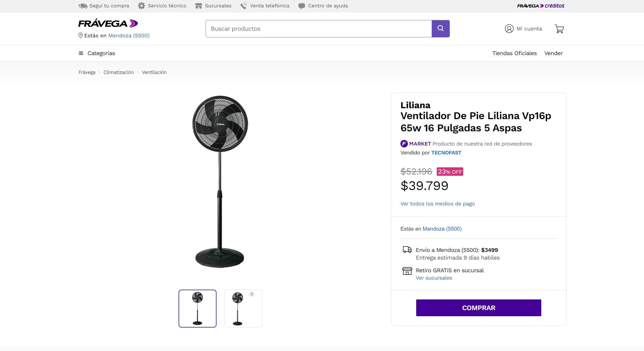Click the location pin beside Estás en
This screenshot has height=351, width=644.
point(80,35)
